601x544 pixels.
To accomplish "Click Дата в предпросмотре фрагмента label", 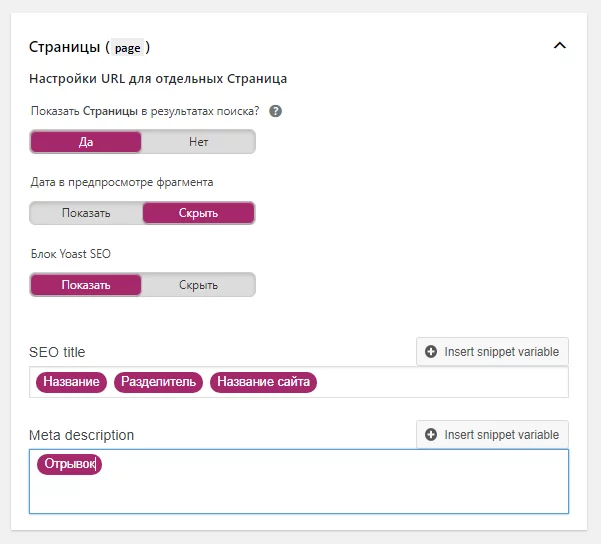I will 122,182.
